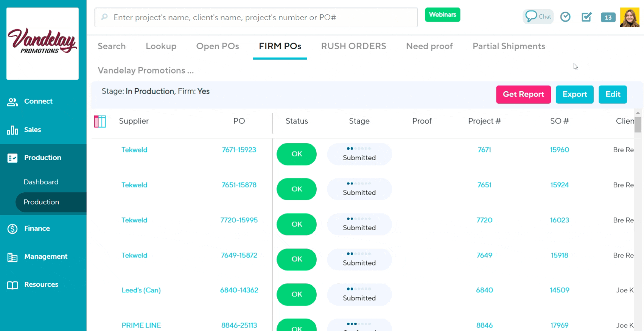Image resolution: width=644 pixels, height=331 pixels.
Task: Expand the Finance sidebar menu
Action: coord(37,228)
